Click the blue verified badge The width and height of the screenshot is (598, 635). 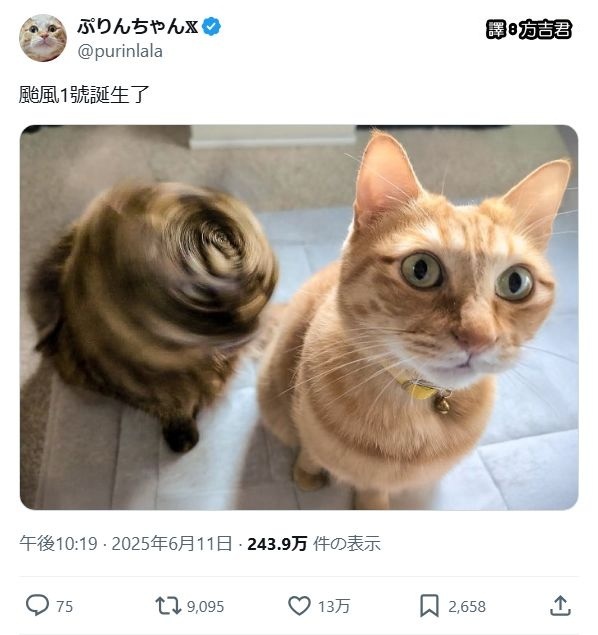tap(211, 27)
